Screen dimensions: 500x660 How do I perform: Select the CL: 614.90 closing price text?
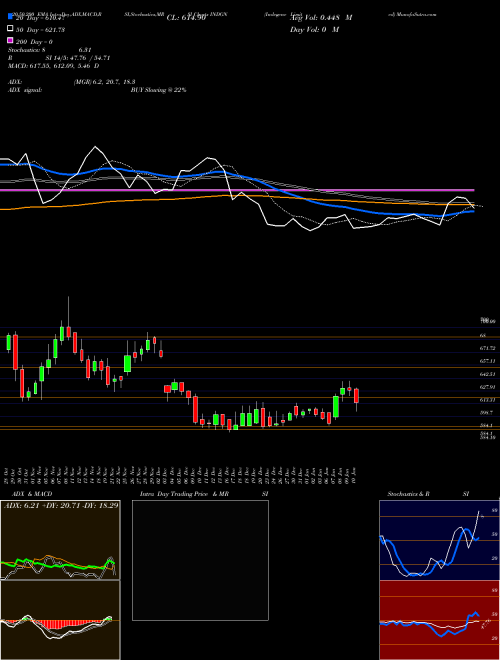coord(186,18)
